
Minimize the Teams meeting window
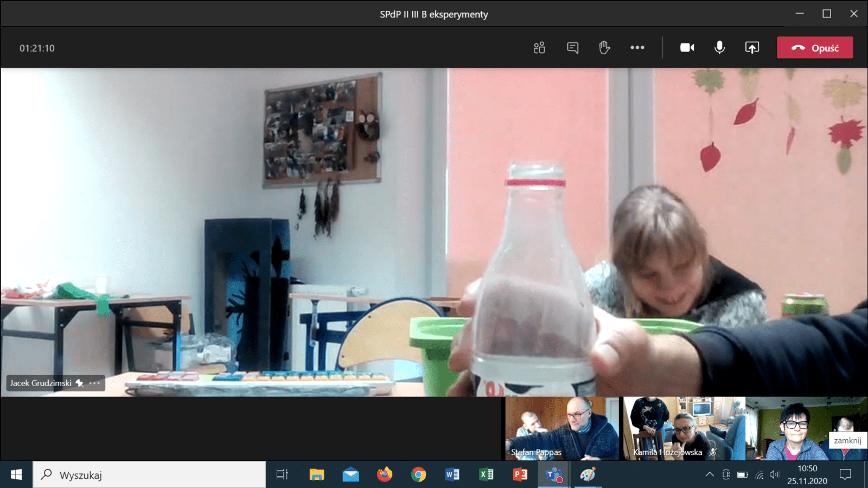click(x=800, y=14)
